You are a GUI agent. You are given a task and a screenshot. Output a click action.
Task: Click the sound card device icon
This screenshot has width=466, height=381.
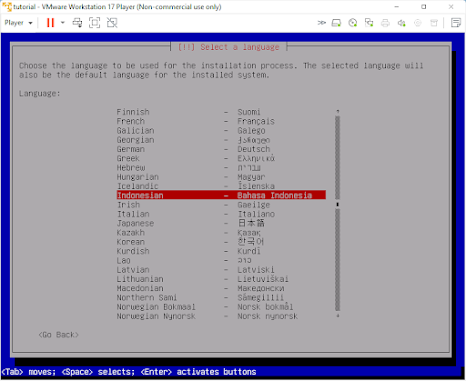point(401,23)
